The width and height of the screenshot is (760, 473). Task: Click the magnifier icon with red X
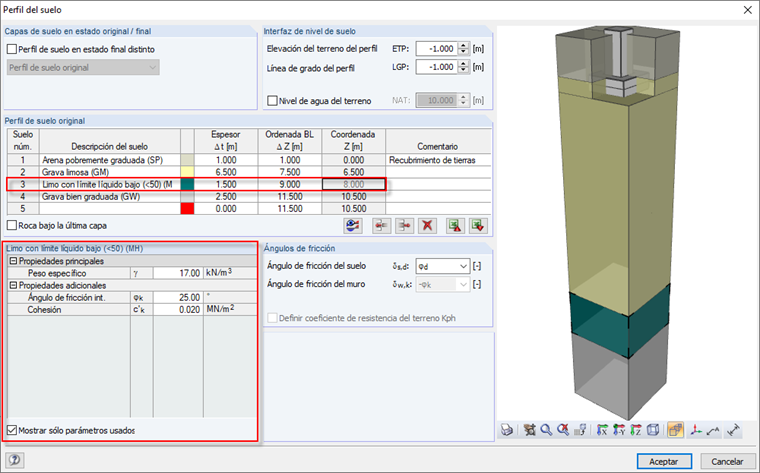(563, 429)
